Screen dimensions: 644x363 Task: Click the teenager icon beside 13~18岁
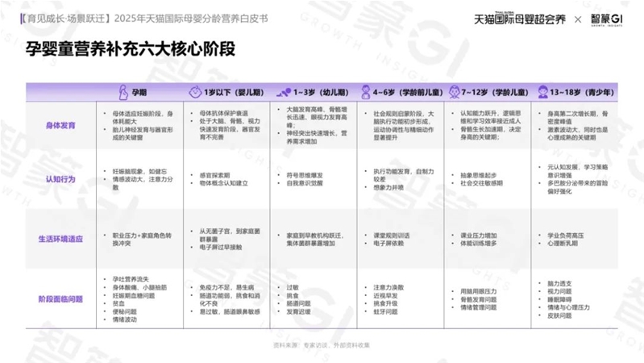(x=543, y=92)
